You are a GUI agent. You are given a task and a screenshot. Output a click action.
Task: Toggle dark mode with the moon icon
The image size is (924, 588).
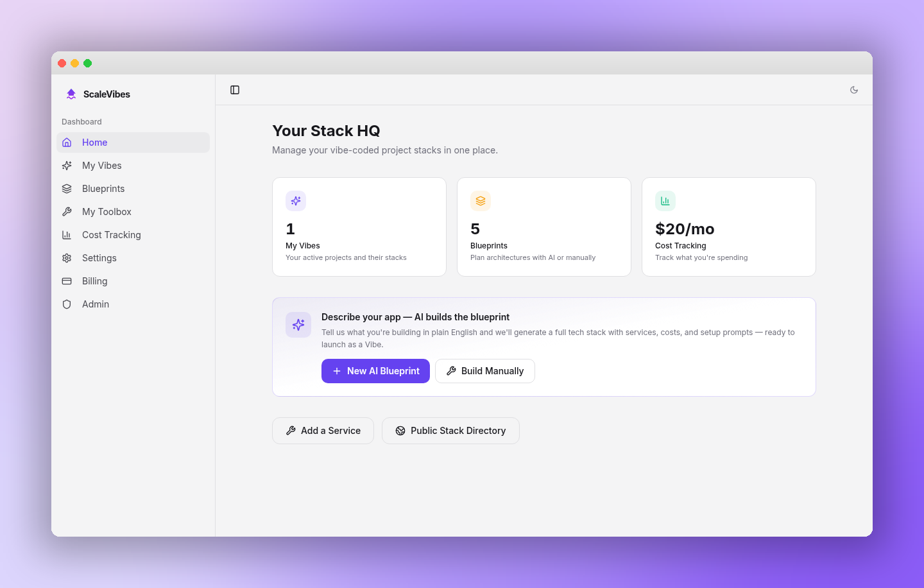(x=854, y=90)
